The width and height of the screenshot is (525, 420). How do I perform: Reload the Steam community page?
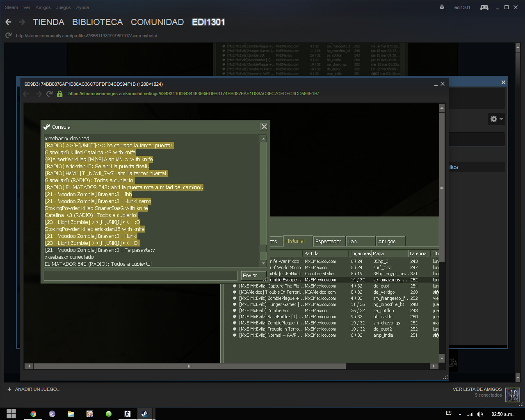coord(9,36)
